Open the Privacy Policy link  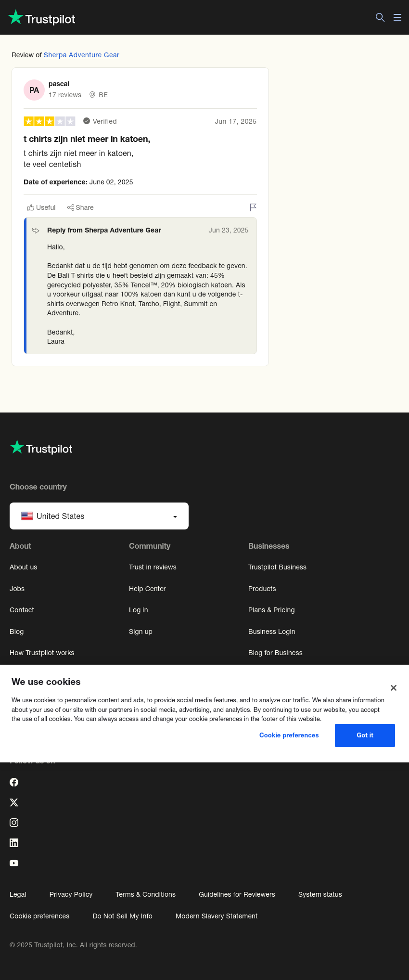tap(71, 894)
